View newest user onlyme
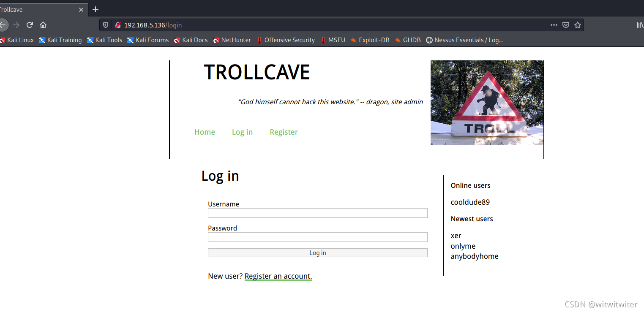The height and width of the screenshot is (312, 644). 463,246
